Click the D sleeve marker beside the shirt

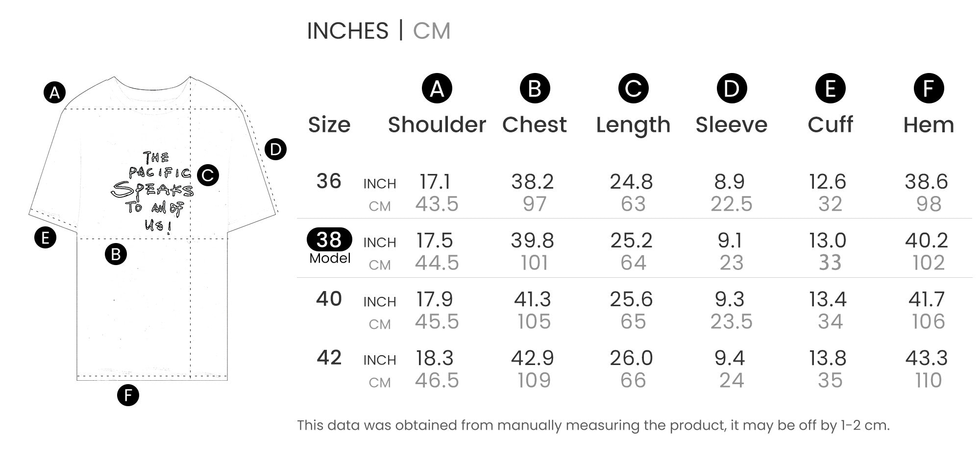point(275,149)
